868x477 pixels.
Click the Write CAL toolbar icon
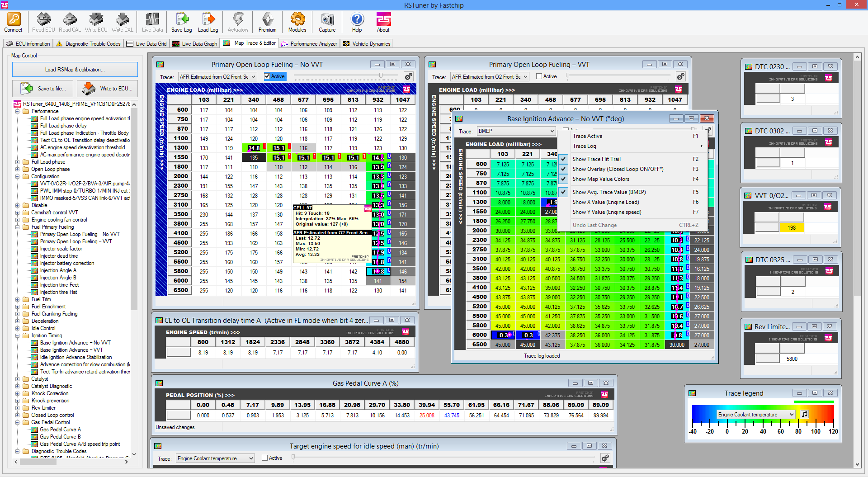pos(122,23)
